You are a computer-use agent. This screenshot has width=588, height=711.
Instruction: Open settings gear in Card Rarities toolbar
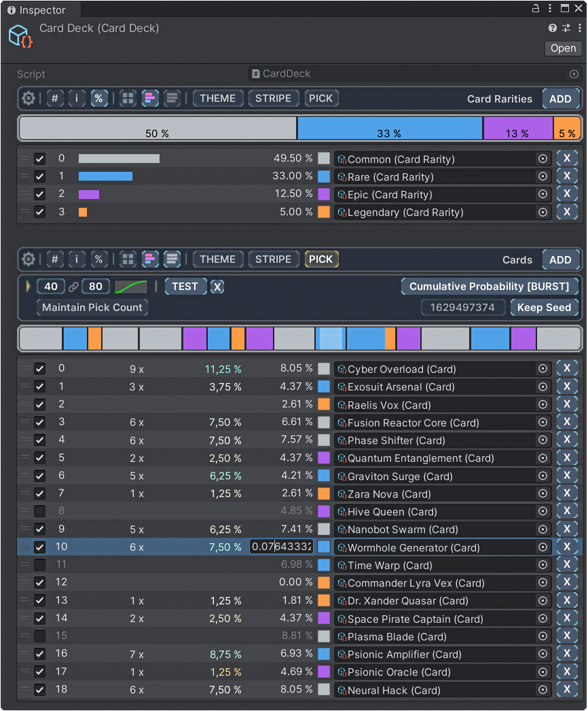(29, 98)
